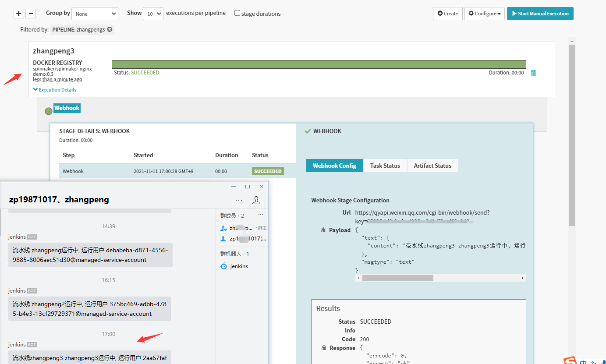Screen dimensions: 606x364
Task: Click the Webhook Stage Configuration heading
Action: [x=350, y=200]
